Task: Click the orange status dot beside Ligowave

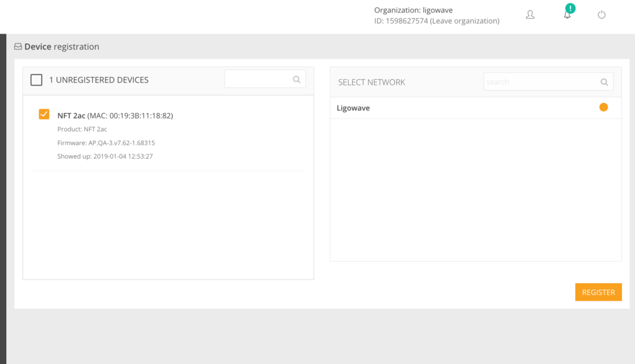Action: (603, 107)
